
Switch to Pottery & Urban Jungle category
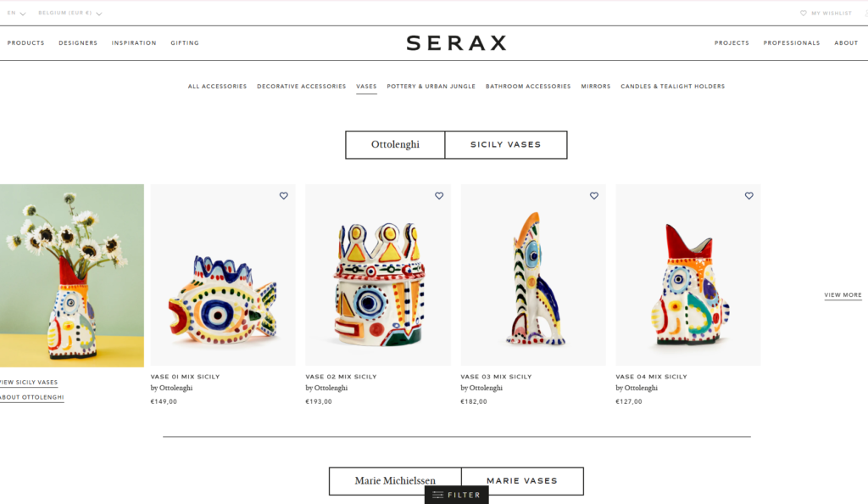coord(431,87)
